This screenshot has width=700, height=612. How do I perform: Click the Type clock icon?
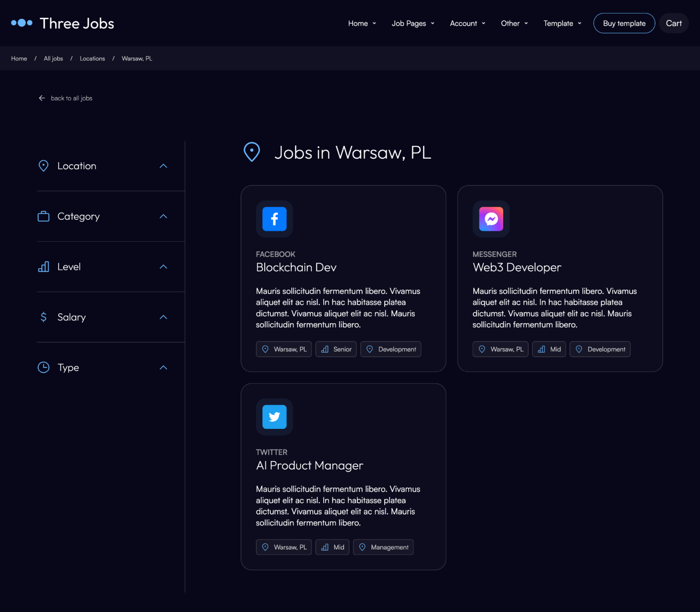tap(43, 367)
